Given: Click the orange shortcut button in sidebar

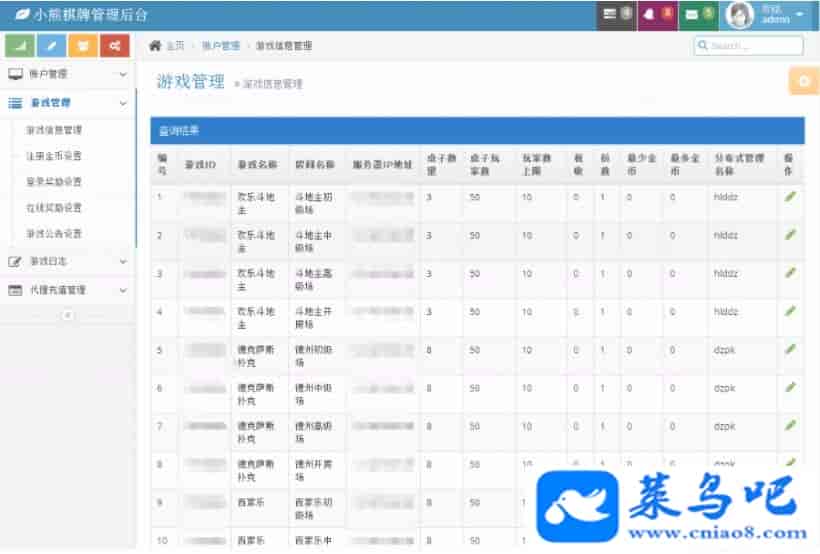Looking at the screenshot, I should coord(84,46).
